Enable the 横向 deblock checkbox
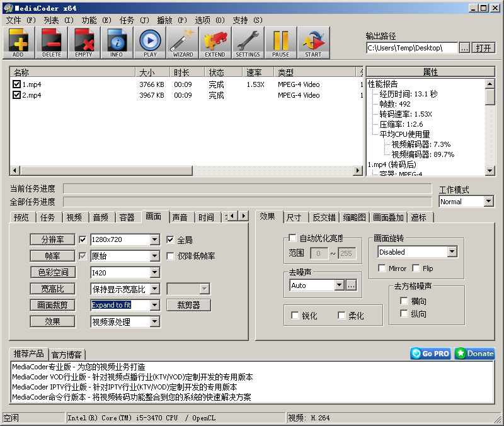 (x=404, y=301)
